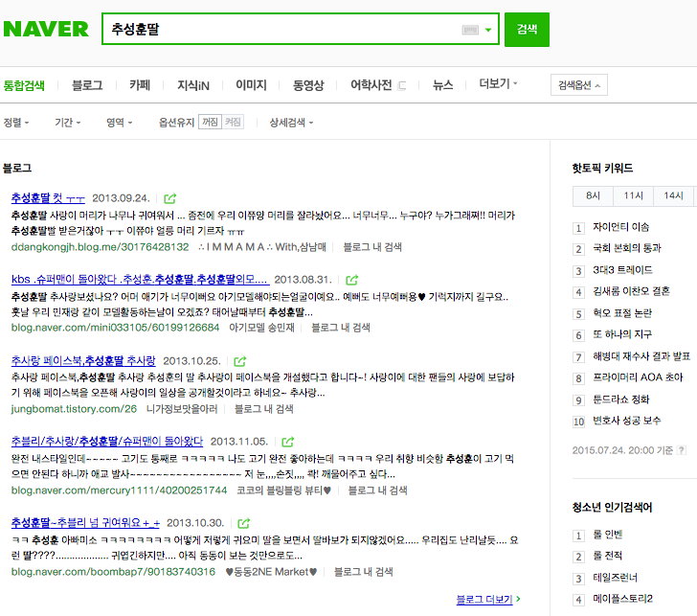Click hot keyword 3대3 트레이드

tap(622, 270)
